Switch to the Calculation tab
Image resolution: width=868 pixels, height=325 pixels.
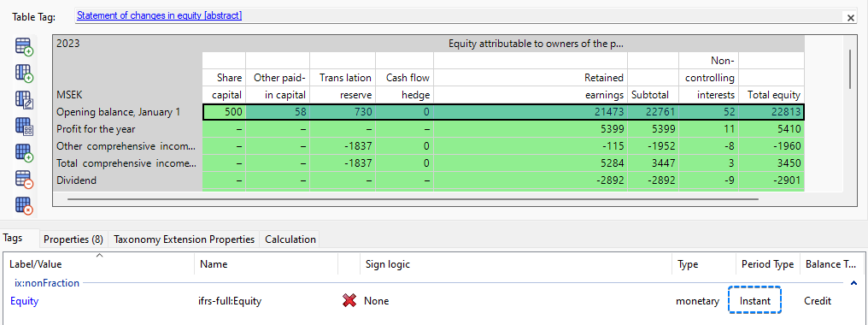[x=290, y=239]
